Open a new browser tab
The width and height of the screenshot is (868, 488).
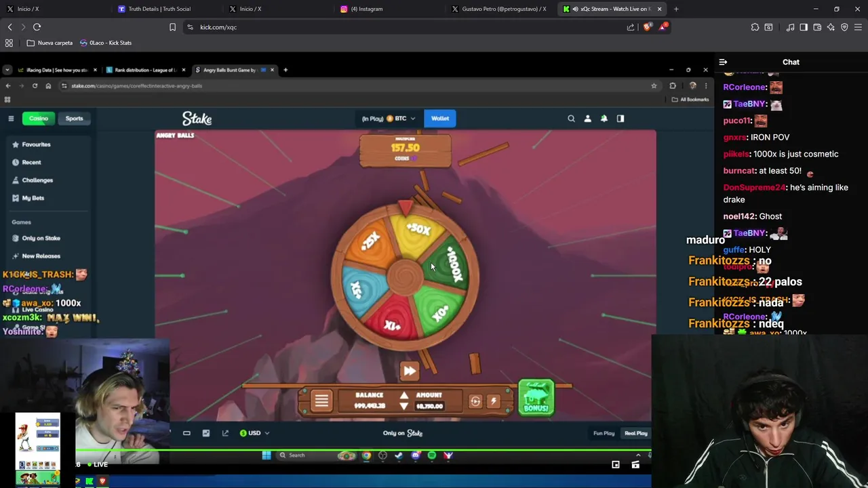tap(676, 9)
